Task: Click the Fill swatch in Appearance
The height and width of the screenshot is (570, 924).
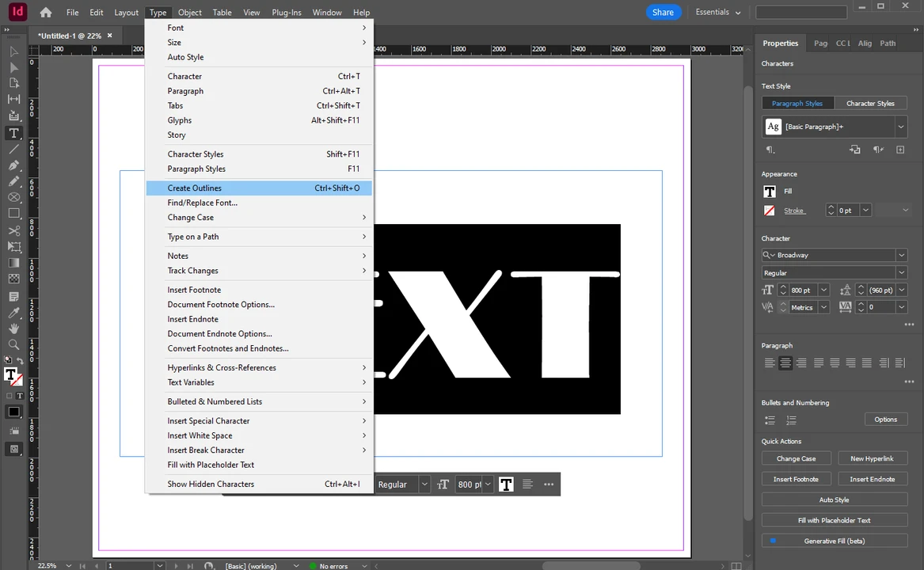Action: click(770, 192)
